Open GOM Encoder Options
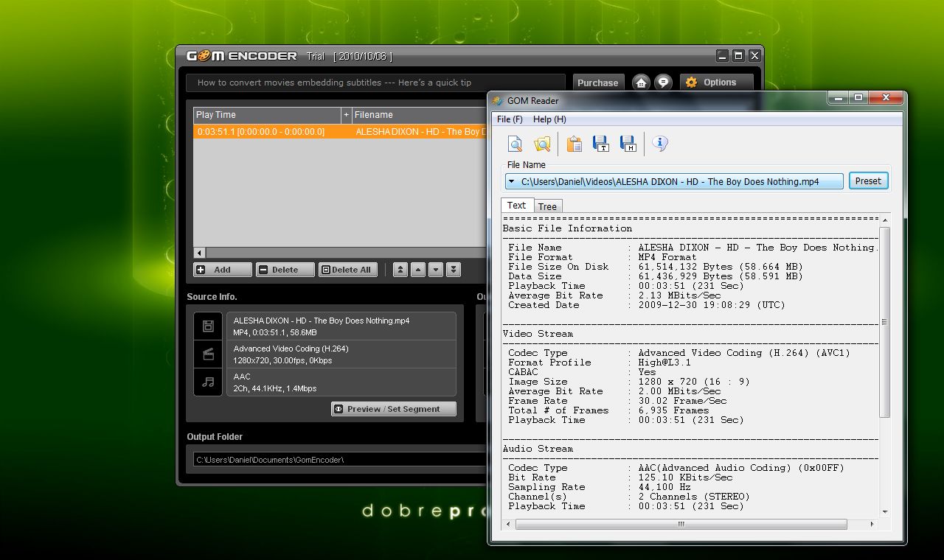The height and width of the screenshot is (560, 944). [716, 83]
